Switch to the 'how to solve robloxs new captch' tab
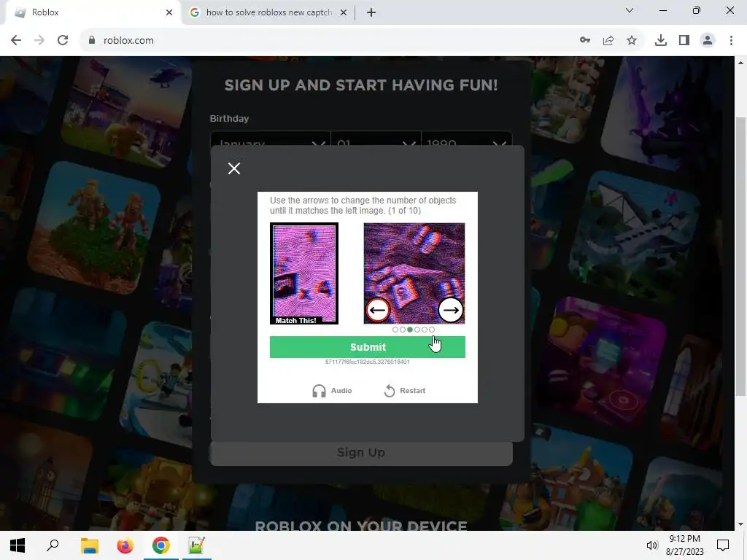Image resolution: width=747 pixels, height=560 pixels. tap(269, 13)
